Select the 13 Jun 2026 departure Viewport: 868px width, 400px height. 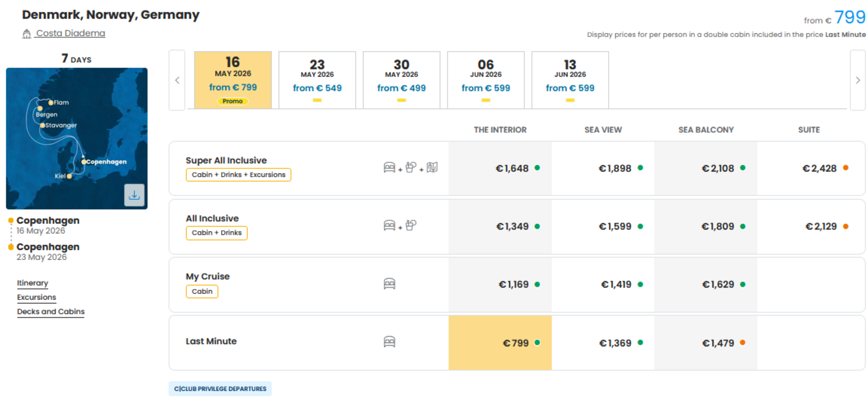click(x=570, y=80)
